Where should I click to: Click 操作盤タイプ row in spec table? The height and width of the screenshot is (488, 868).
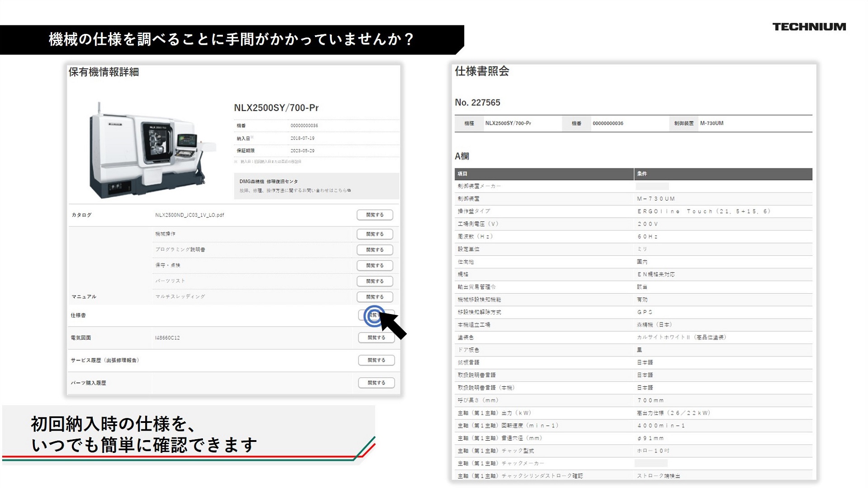[x=473, y=211]
